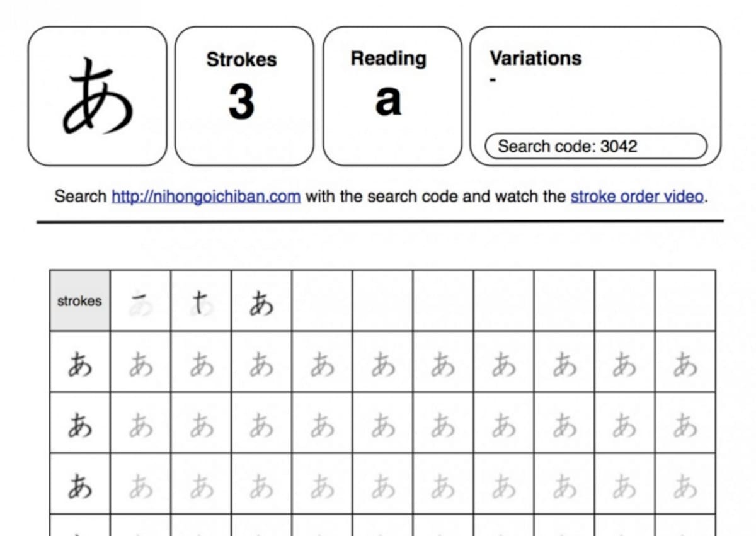Select the Variations panel
Image resolution: width=756 pixels, height=536 pixels.
(595, 96)
